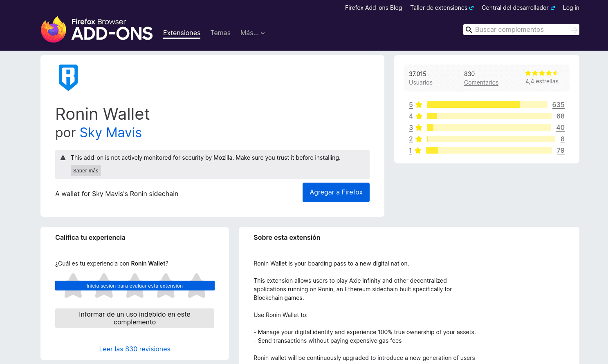Click the star icon in 3-star row
The height and width of the screenshot is (364, 608).
tap(419, 127)
